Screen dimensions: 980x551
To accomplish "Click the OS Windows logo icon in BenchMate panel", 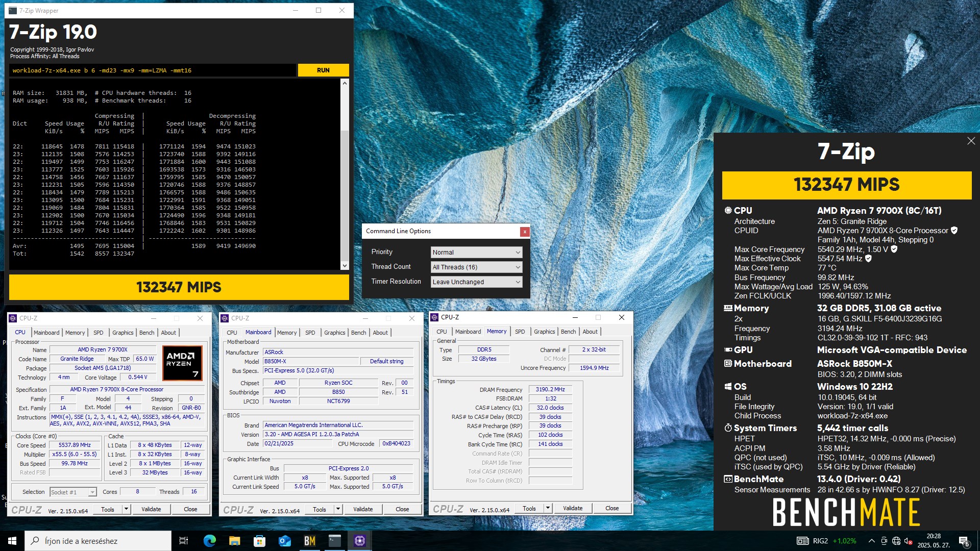I will [x=728, y=387].
